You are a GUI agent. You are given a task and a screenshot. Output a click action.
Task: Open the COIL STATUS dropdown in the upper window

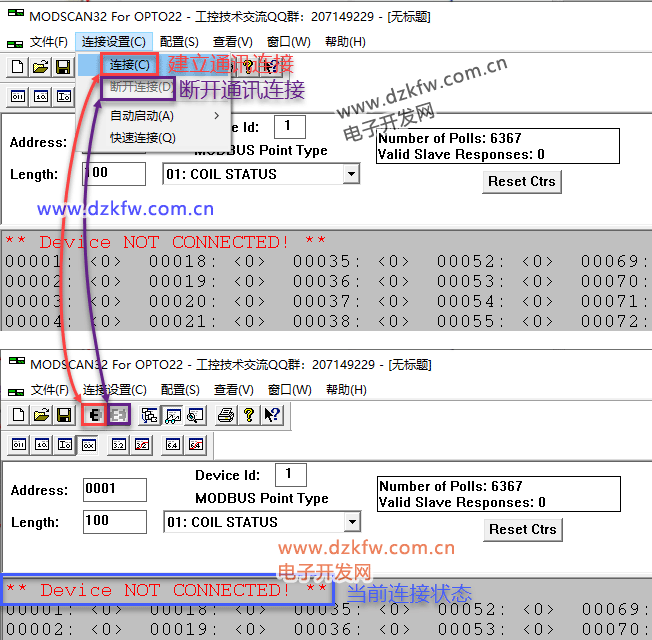coord(350,174)
